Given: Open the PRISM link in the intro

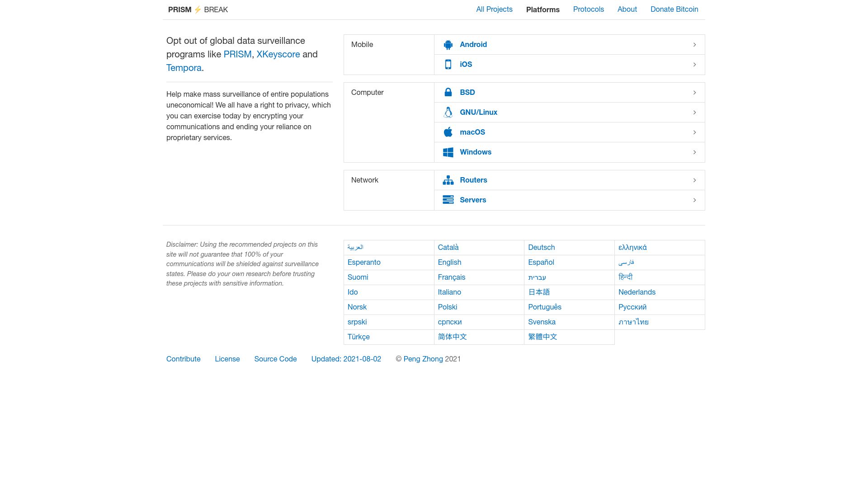Looking at the screenshot, I should coord(237,54).
